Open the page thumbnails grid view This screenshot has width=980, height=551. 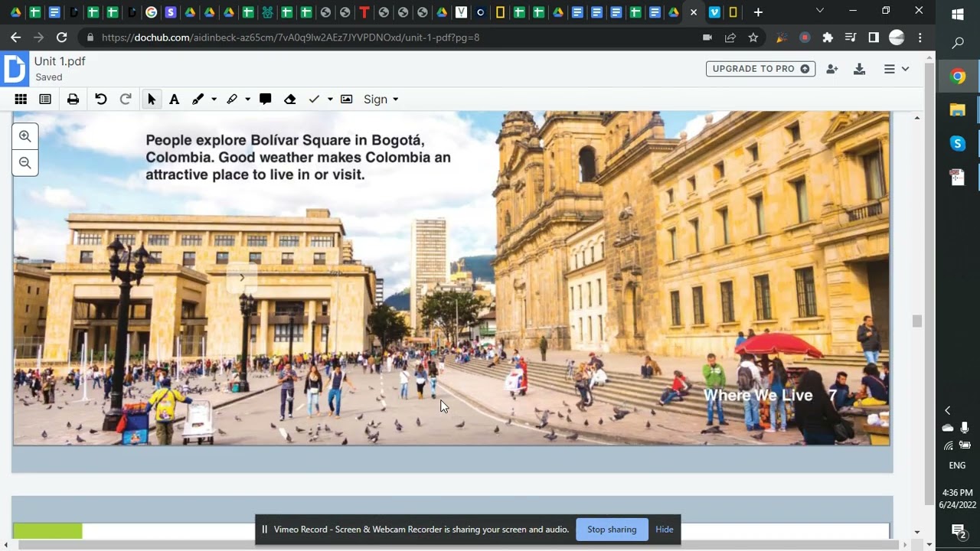(x=21, y=99)
